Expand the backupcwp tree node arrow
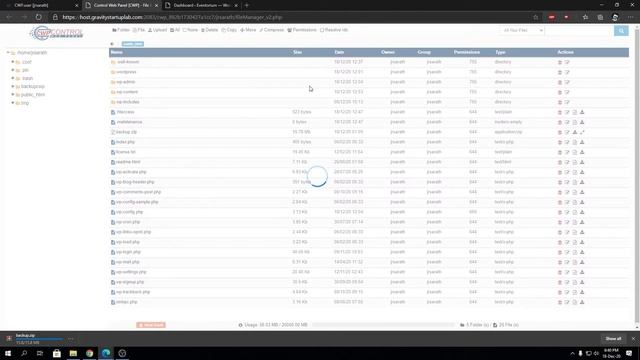The height and width of the screenshot is (360, 640). 13,87
